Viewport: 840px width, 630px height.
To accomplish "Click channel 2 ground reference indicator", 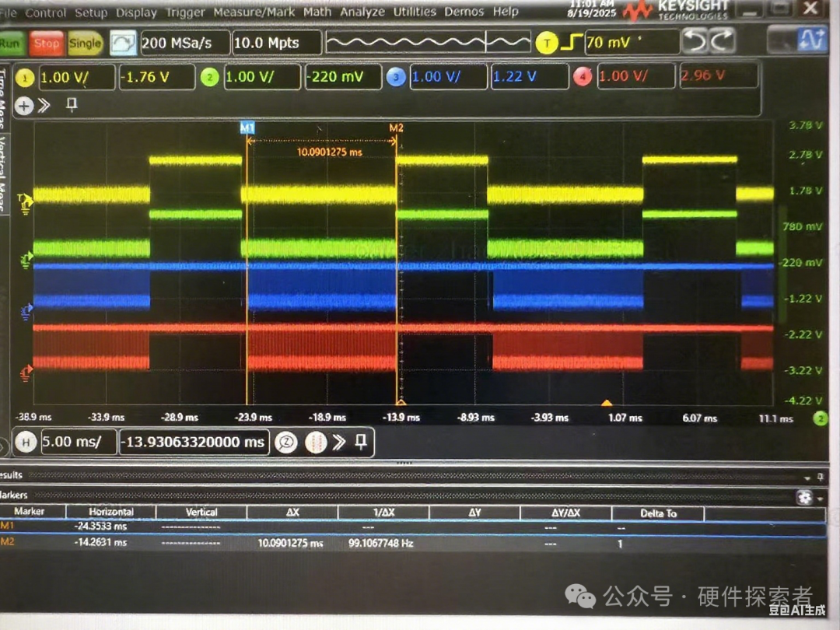I will tap(26, 260).
